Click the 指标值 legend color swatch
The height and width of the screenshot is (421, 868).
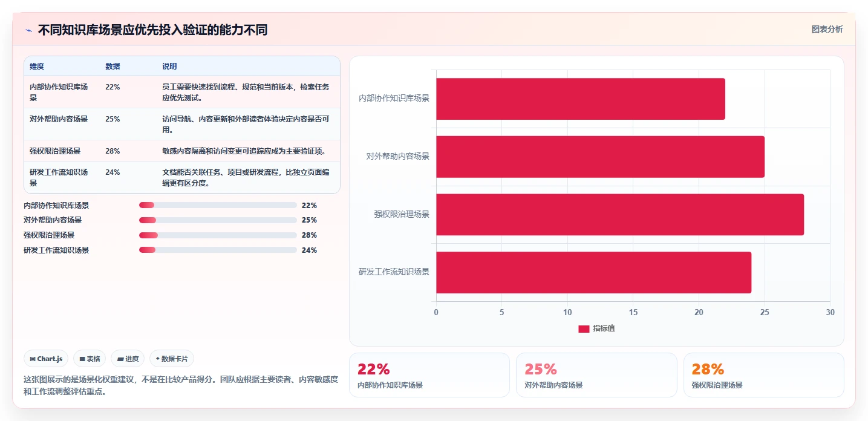click(x=584, y=328)
